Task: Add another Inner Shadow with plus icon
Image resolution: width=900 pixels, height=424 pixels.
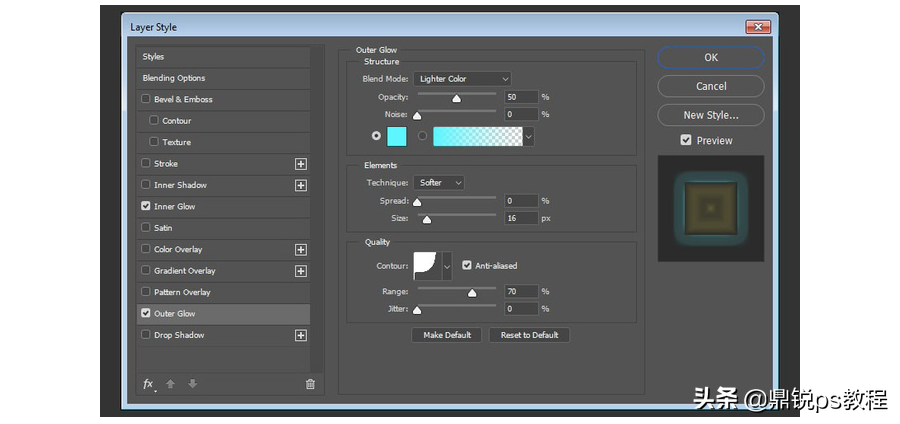Action: [x=301, y=185]
